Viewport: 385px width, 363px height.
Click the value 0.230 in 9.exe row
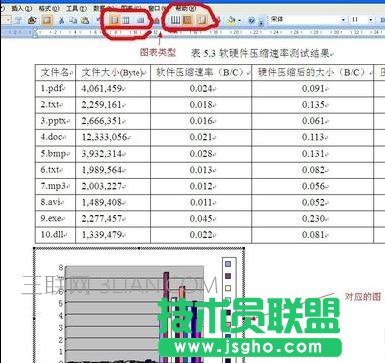pyautogui.click(x=314, y=219)
